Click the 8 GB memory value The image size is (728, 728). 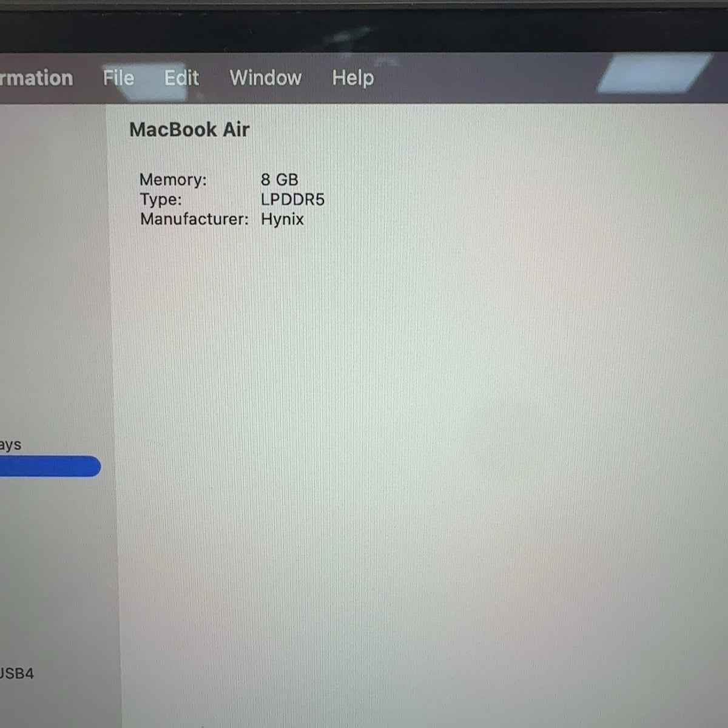tap(279, 180)
